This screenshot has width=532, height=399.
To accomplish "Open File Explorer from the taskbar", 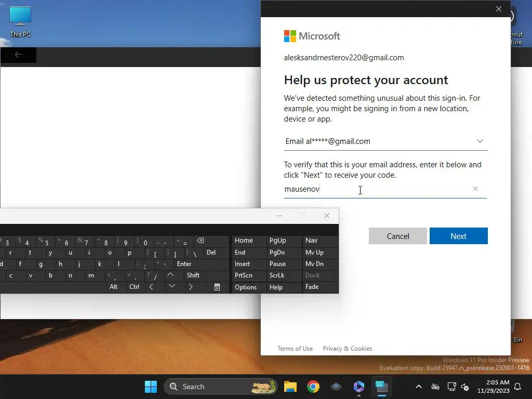I will 290,387.
